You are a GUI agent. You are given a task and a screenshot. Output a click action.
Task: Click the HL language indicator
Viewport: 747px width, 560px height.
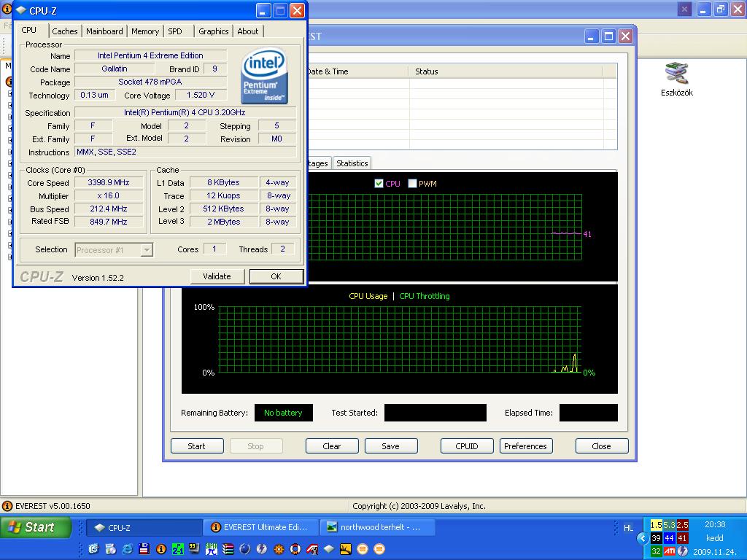point(628,528)
